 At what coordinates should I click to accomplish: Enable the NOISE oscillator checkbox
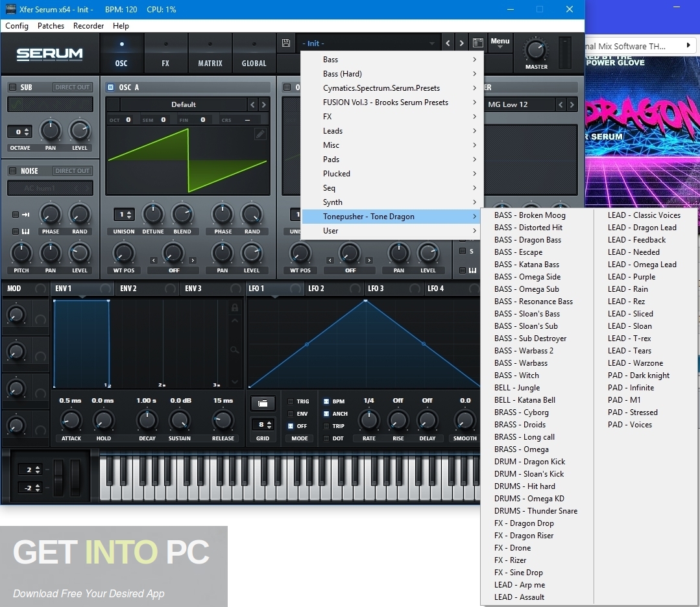coord(12,171)
